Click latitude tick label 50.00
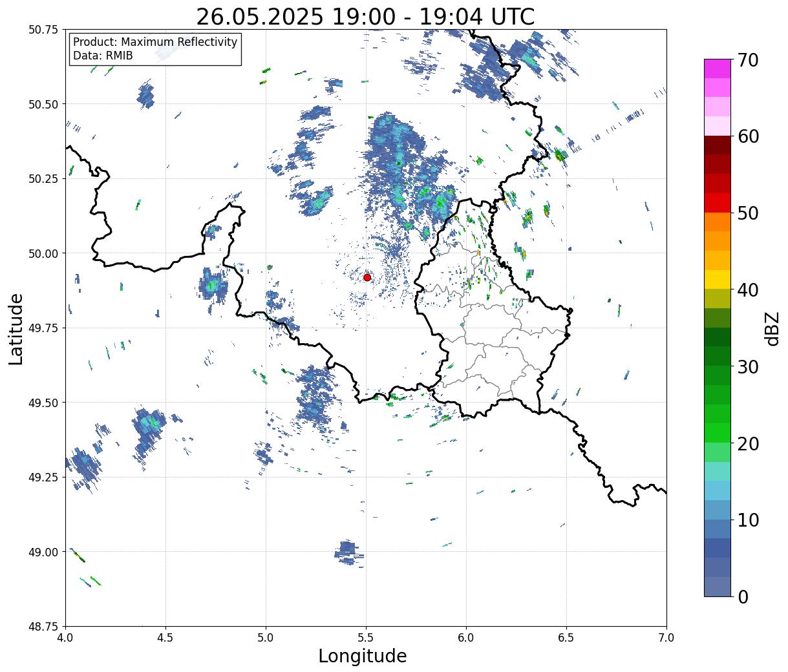The height and width of the screenshot is (672, 788). coord(43,253)
